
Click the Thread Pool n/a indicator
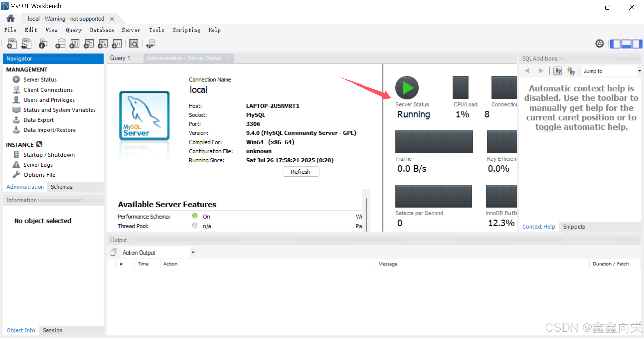pyautogui.click(x=195, y=226)
